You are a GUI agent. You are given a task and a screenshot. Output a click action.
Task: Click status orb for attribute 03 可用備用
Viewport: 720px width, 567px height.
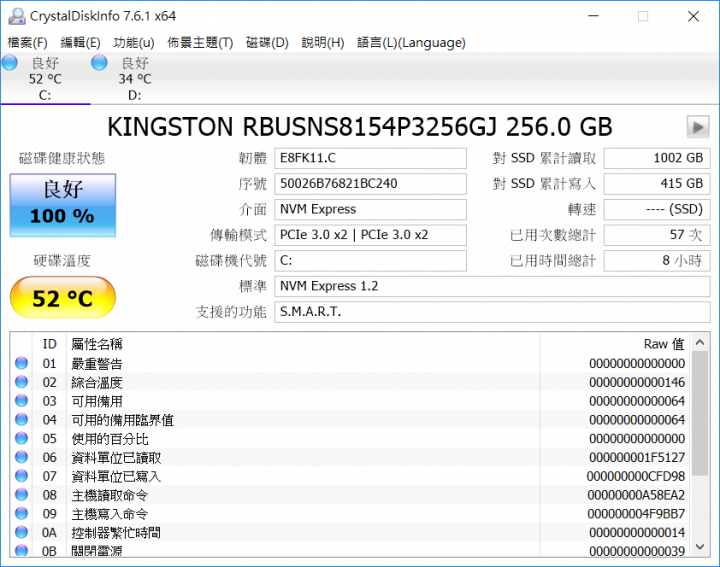(x=22, y=401)
